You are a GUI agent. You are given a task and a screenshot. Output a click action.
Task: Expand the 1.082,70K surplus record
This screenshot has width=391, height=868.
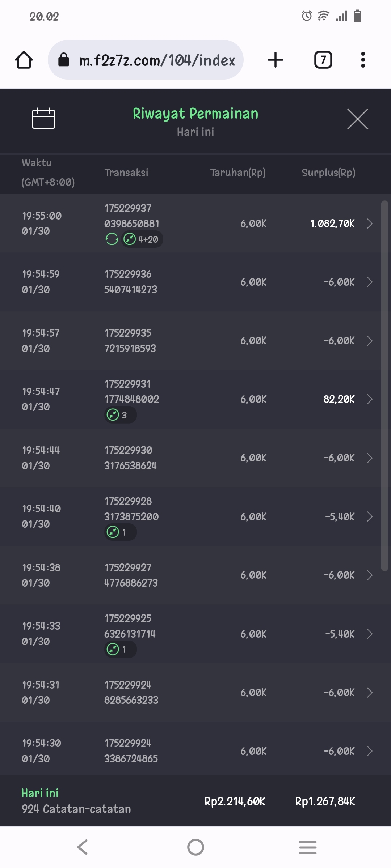click(x=369, y=224)
